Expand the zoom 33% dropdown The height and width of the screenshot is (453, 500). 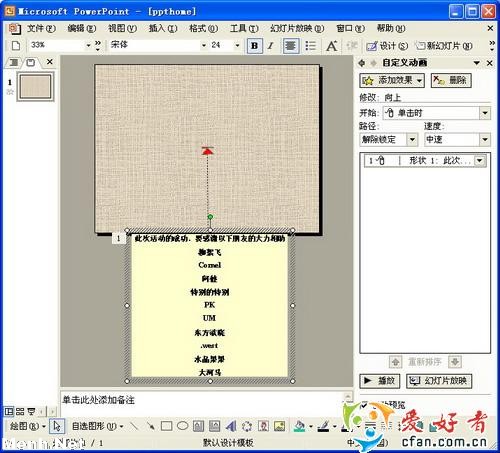pos(89,45)
